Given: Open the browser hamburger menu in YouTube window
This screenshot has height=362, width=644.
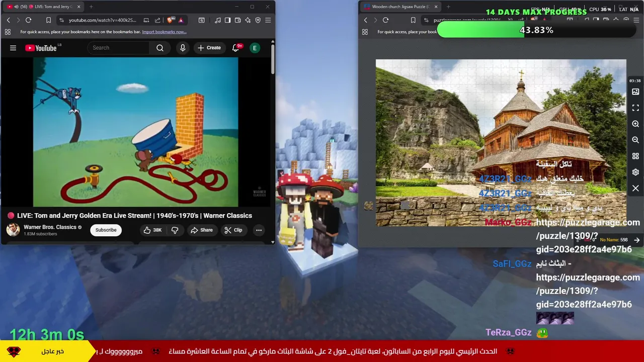Looking at the screenshot, I should 268,20.
